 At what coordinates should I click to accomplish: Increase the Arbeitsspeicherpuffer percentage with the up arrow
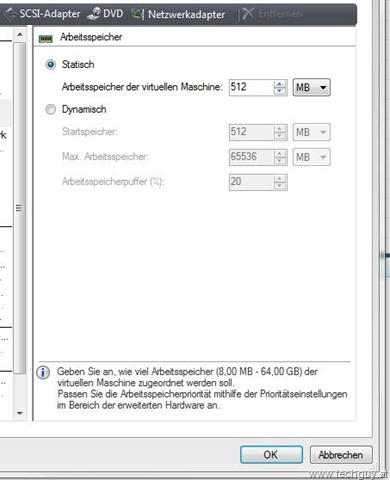pos(280,179)
